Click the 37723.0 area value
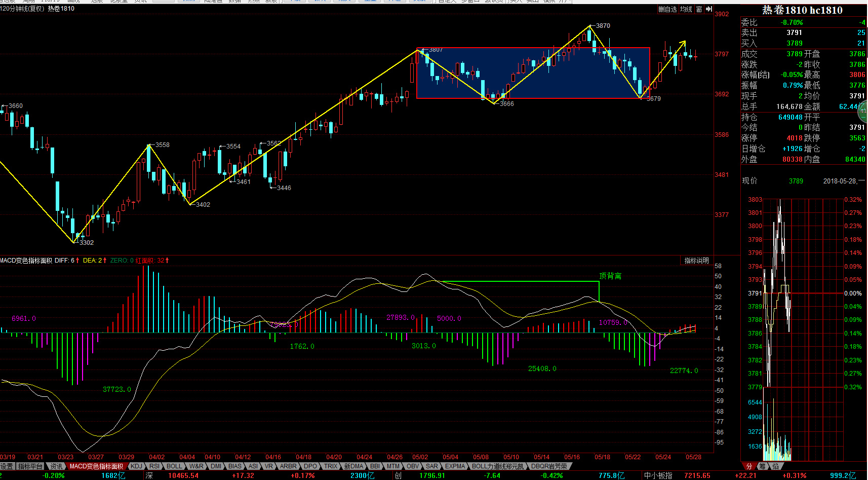Image resolution: width=868 pixels, height=480 pixels. click(117, 389)
